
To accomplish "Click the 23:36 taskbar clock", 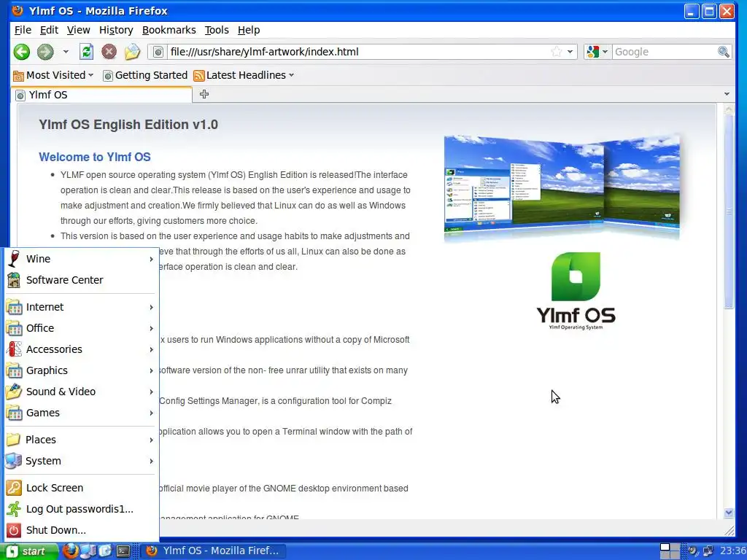I will tap(732, 551).
